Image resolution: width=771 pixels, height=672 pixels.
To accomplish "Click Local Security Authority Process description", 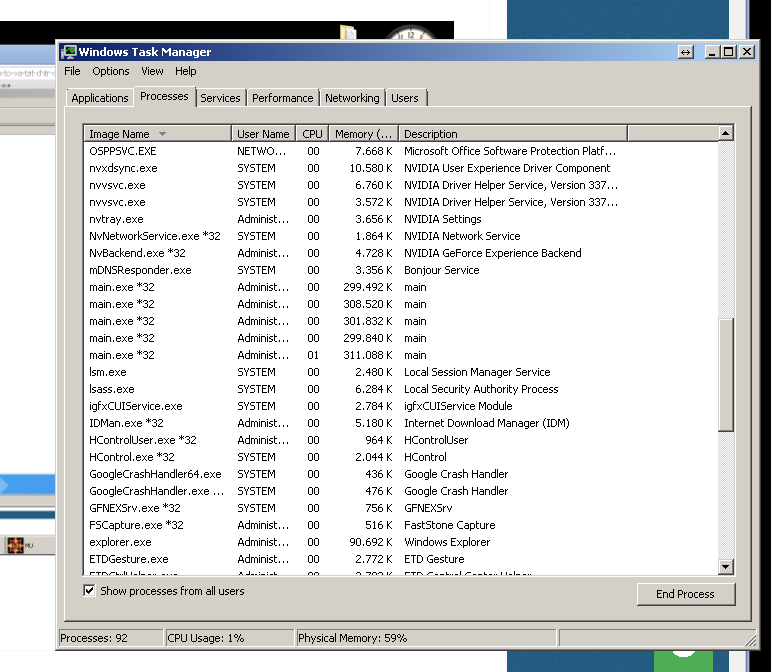I will (481, 389).
